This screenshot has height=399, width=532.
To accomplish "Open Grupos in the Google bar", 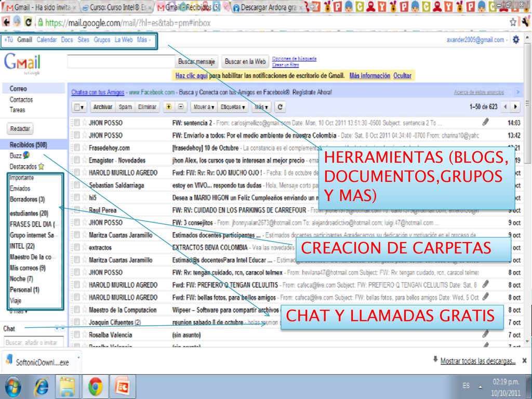I will [x=102, y=39].
